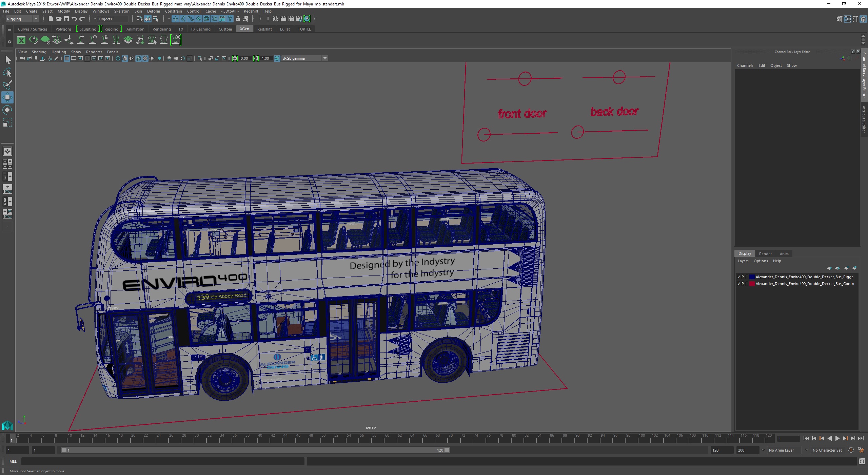Open the layer editor Options menu

[x=761, y=261]
